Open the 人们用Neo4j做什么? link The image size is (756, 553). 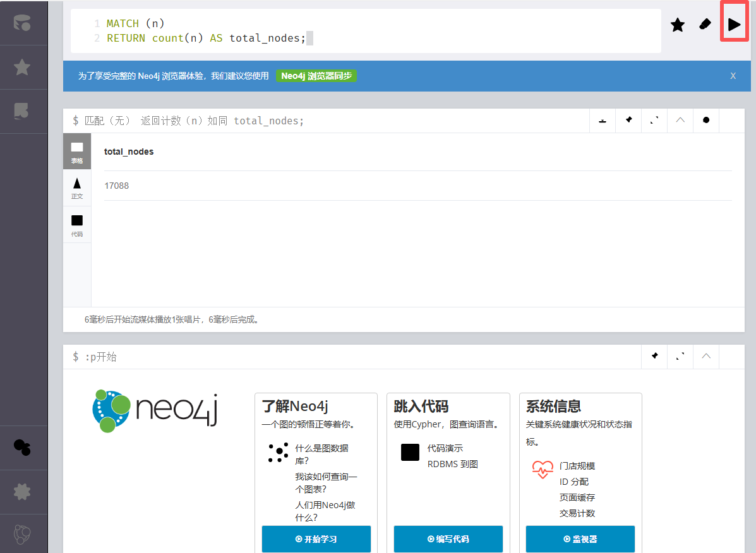325,511
